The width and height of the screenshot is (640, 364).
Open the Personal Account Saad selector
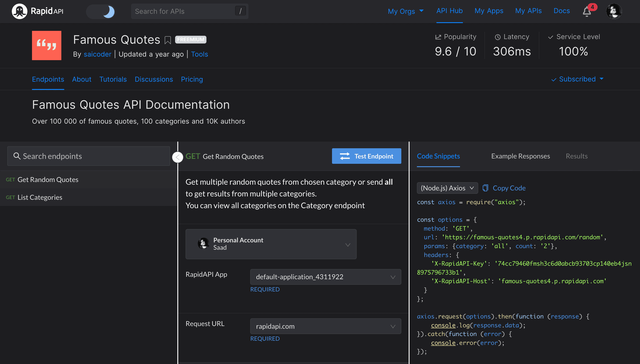tap(271, 244)
